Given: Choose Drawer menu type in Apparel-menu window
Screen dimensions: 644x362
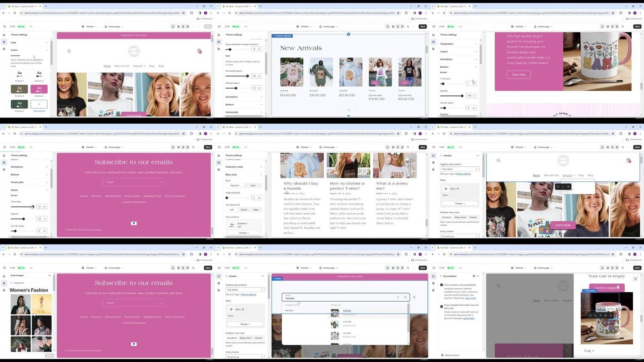Looking at the screenshot, I should 473,217.
